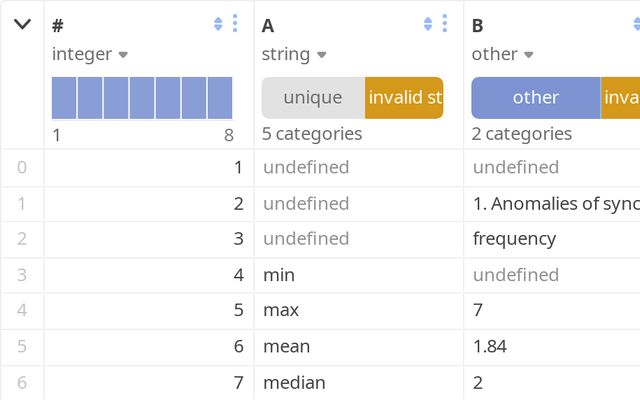Click the first histogram bar in # column

[x=64, y=98]
